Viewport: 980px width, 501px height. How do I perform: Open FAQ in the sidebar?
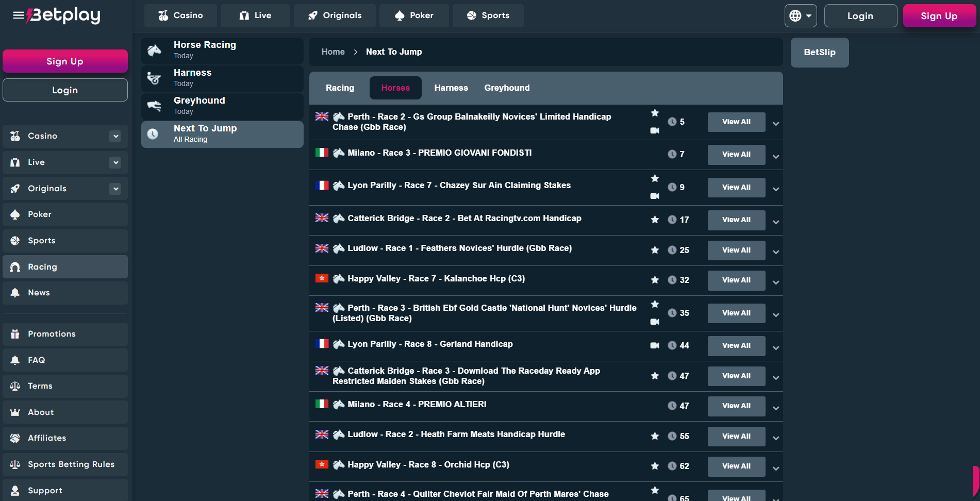point(65,360)
